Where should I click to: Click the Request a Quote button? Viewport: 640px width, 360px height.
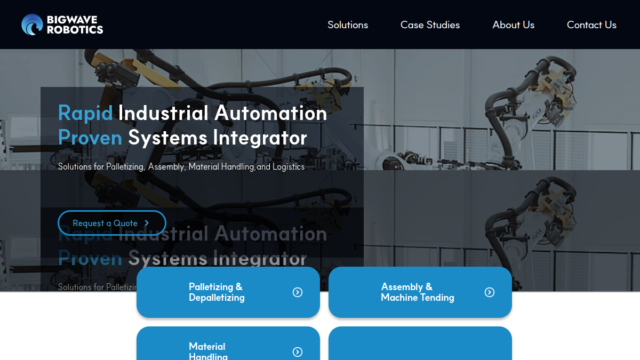point(112,223)
